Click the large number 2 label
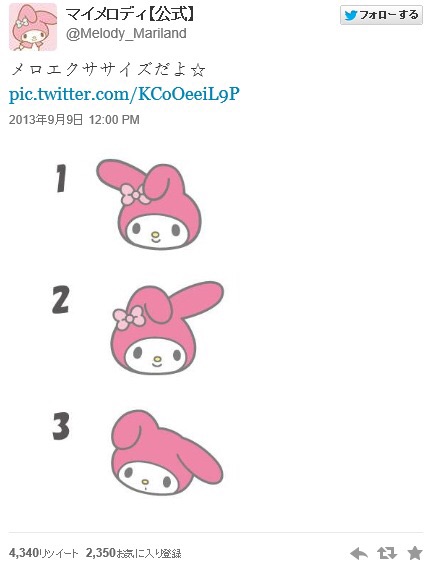 tap(61, 300)
